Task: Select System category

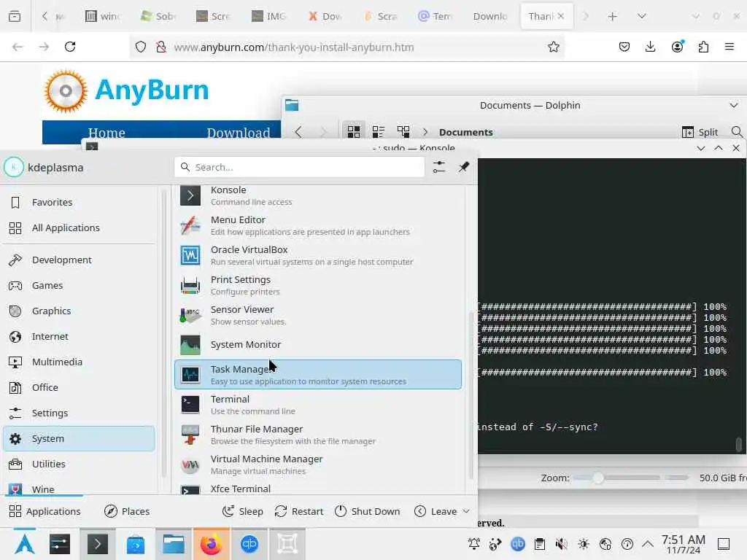Action: coord(79,438)
